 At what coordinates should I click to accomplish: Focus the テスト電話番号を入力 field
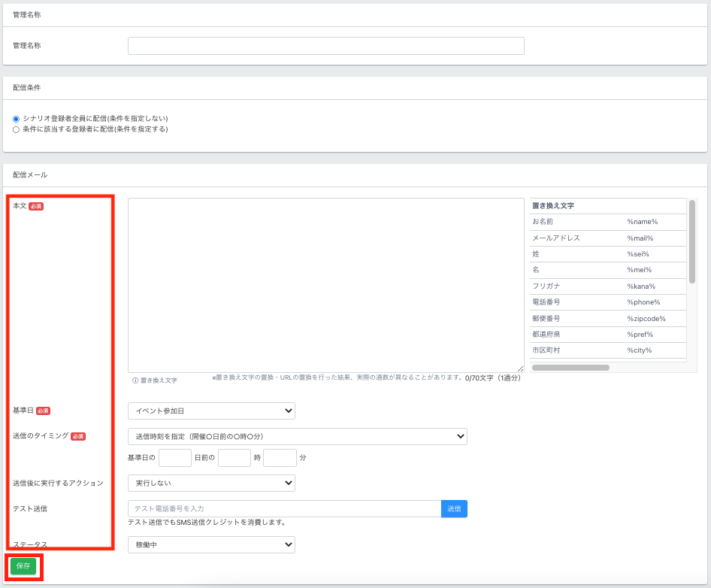coord(284,509)
